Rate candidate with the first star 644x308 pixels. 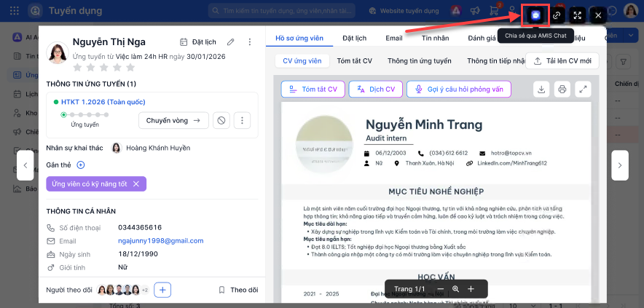[x=77, y=67]
